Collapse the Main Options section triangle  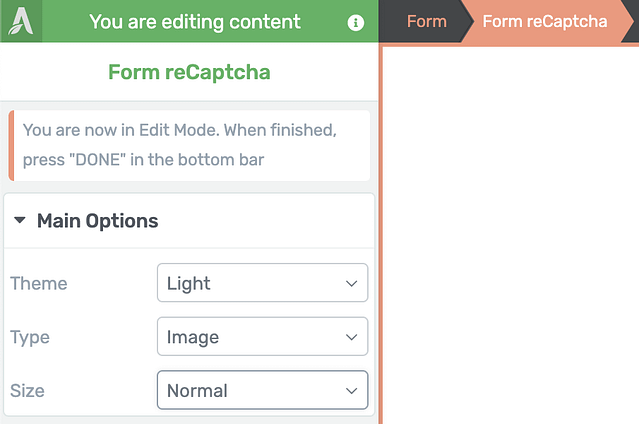coord(20,221)
